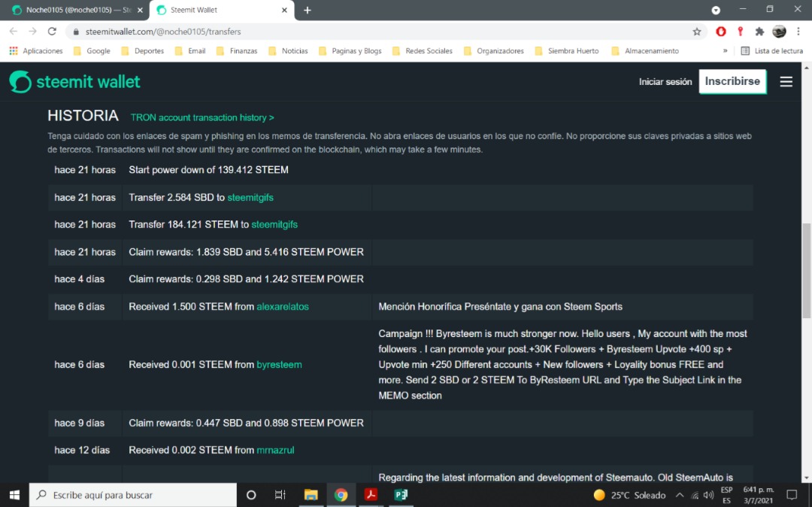
Task: Open the mrnazrul user link
Action: pyautogui.click(x=275, y=450)
